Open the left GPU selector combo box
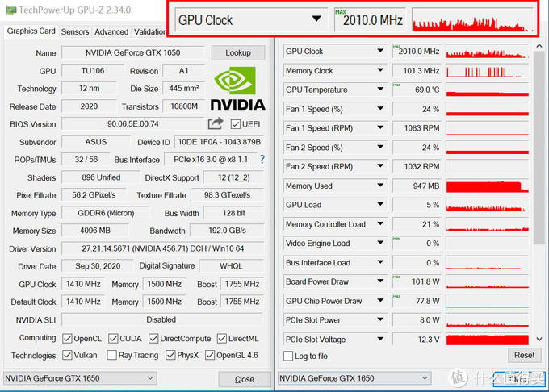 click(80, 378)
